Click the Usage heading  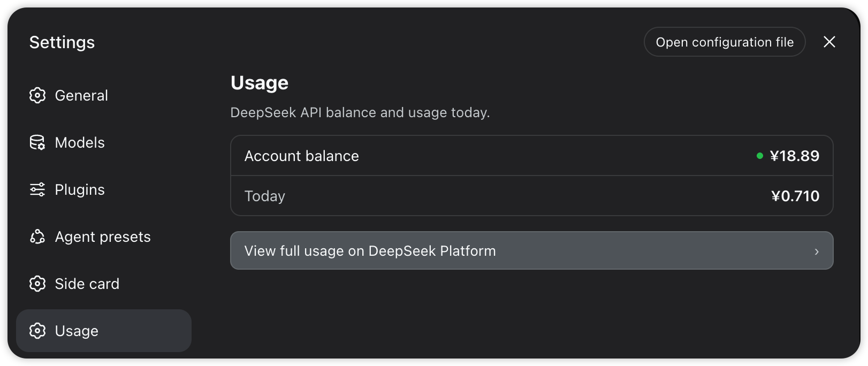(x=260, y=83)
